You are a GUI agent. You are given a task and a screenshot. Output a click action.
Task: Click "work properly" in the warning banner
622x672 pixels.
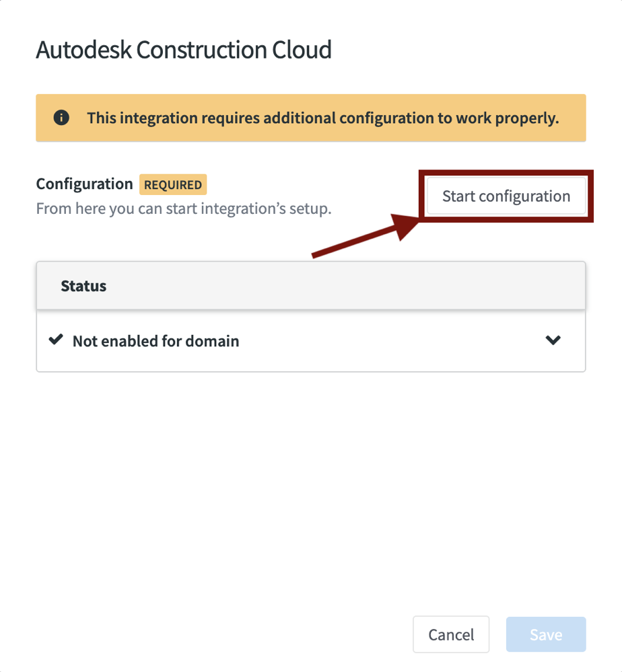pyautogui.click(x=508, y=118)
